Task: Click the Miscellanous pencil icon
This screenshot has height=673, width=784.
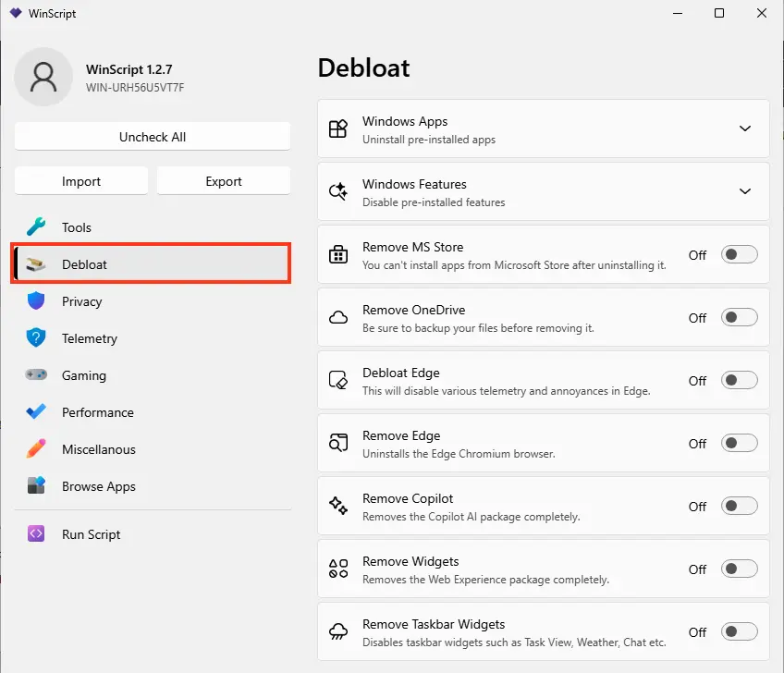Action: 36,448
